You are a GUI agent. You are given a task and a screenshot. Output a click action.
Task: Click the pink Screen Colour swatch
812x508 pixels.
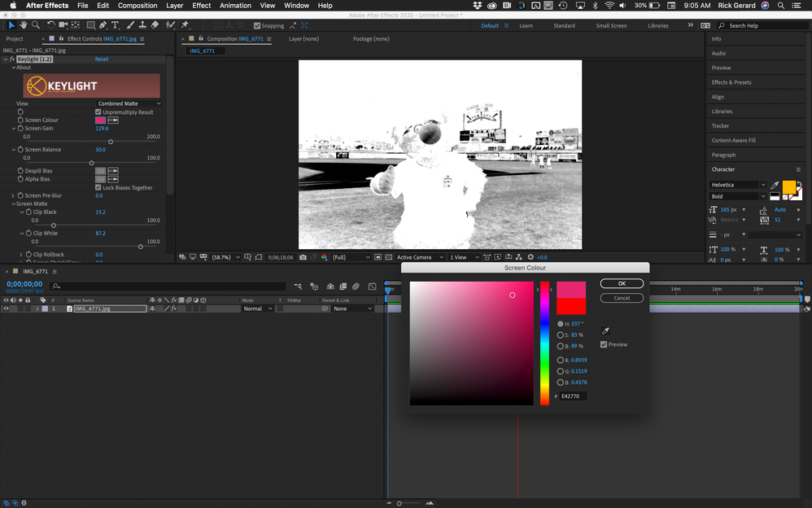coord(100,120)
